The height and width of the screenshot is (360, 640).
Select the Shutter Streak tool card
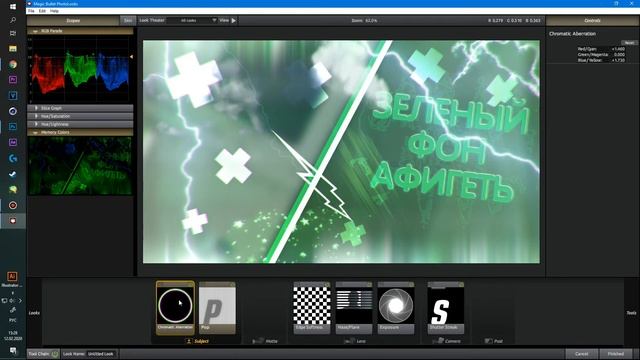[446, 308]
